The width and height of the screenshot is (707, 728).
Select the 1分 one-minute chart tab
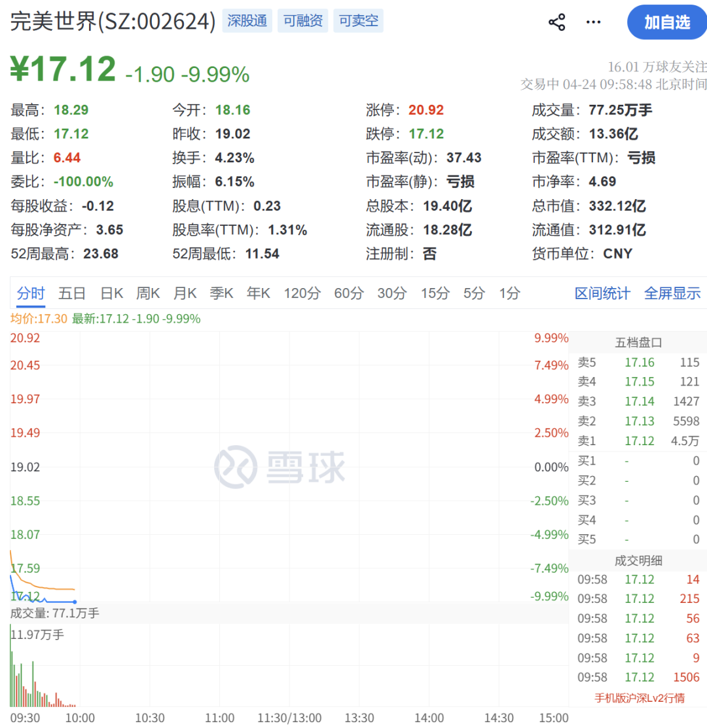(x=509, y=293)
